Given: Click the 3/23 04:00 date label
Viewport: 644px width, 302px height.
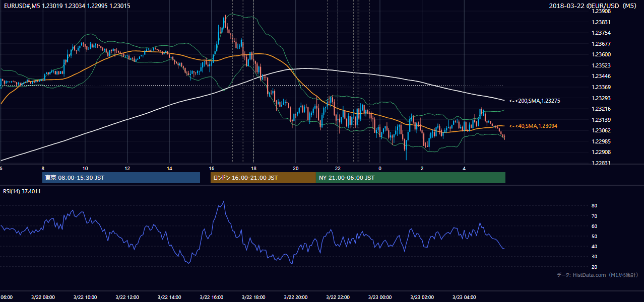Looking at the screenshot, I should [464, 297].
